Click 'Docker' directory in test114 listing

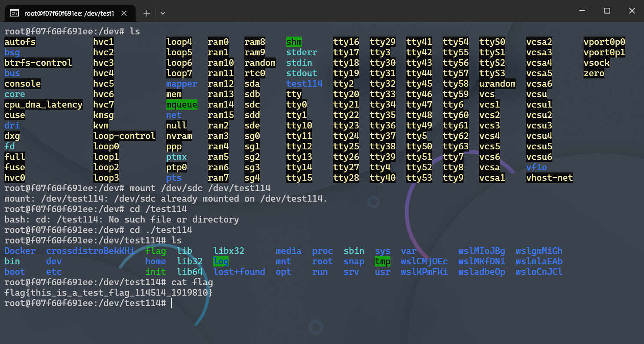(x=20, y=251)
